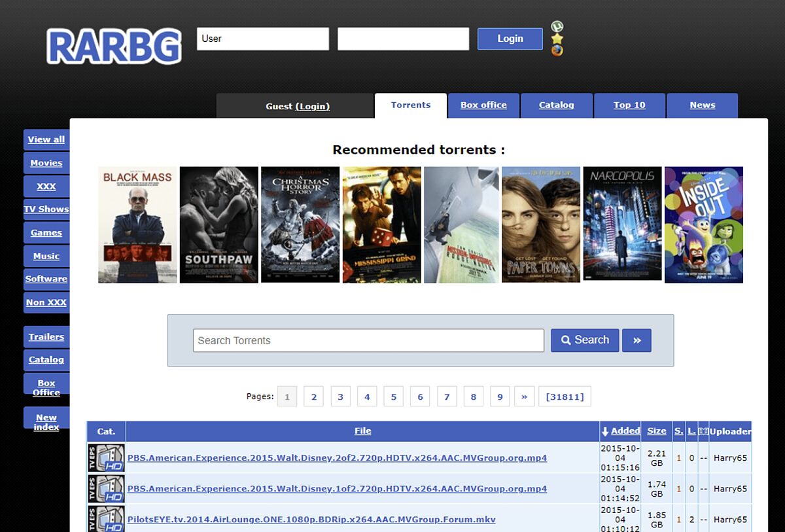785x532 pixels.
Task: Jump to last page [31811]
Action: (565, 397)
